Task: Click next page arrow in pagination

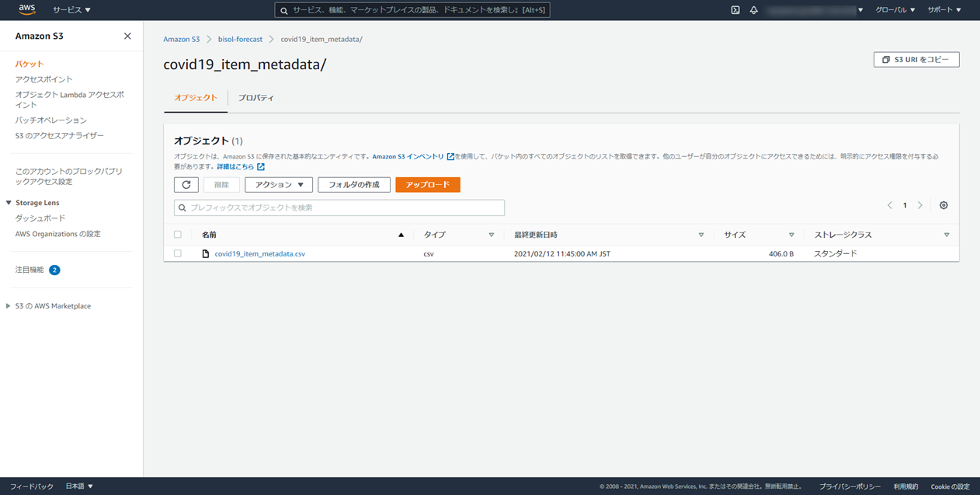Action: pos(920,206)
